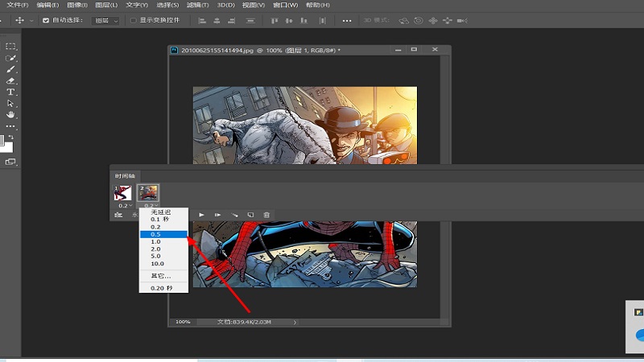Choose 2.0 from the delay menu
This screenshot has height=362, width=644.
(x=164, y=249)
